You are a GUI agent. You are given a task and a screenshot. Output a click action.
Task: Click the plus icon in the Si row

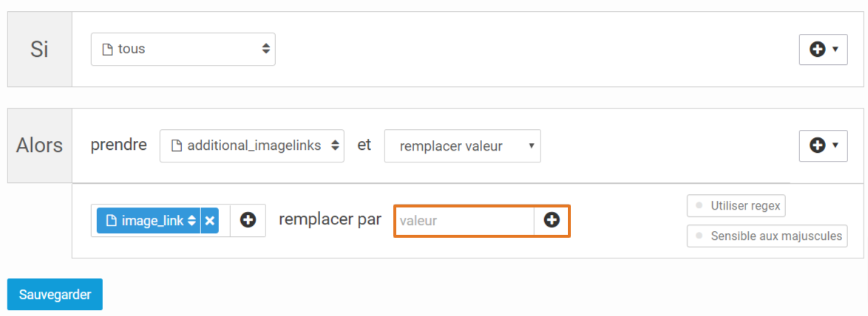(818, 49)
